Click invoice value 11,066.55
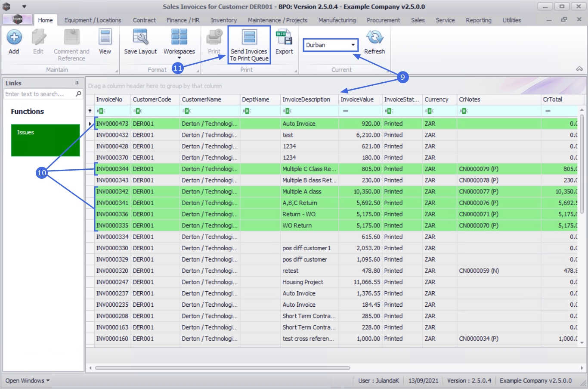The height and width of the screenshot is (389, 588). [x=360, y=282]
